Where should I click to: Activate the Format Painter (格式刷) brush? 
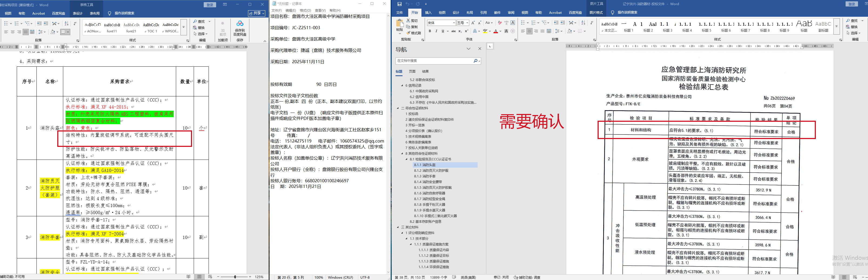(408, 33)
